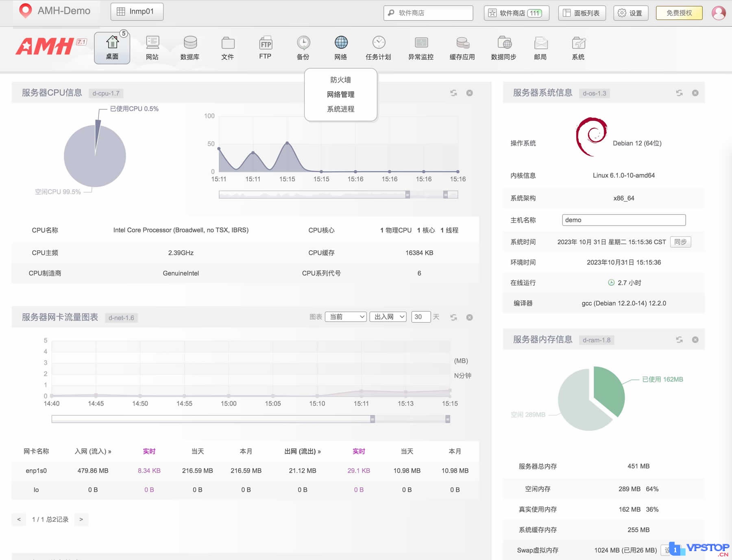Click the network chart range slider left handle
The width and height of the screenshot is (732, 560).
373,419
